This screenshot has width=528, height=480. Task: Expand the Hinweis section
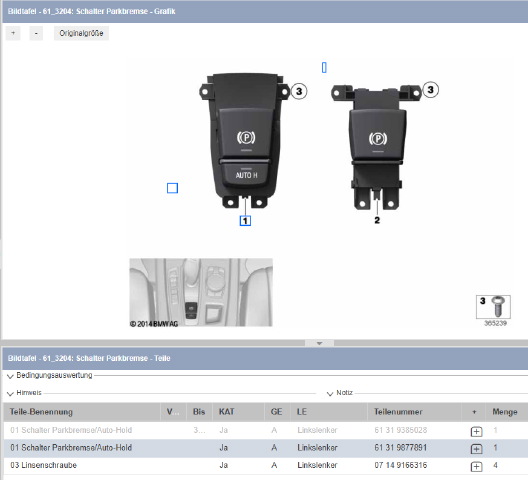10,393
